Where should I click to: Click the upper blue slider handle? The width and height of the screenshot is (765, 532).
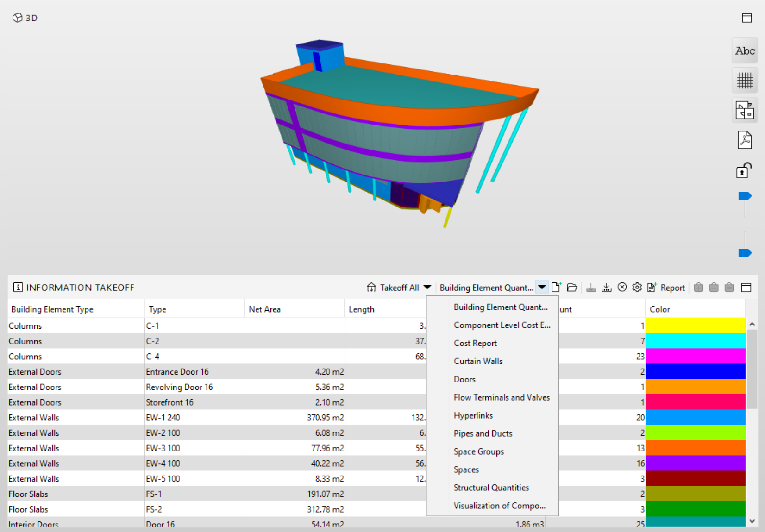[x=745, y=196]
